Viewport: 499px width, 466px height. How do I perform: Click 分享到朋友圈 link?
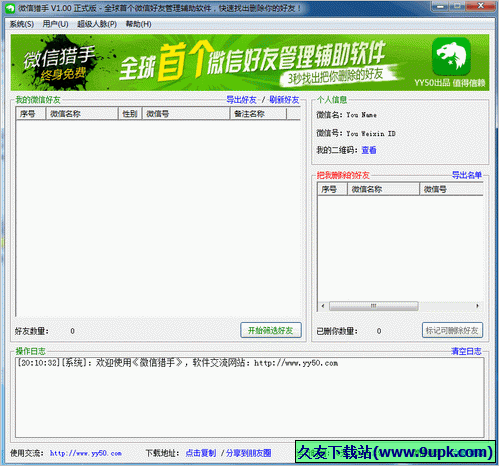[x=248, y=453]
